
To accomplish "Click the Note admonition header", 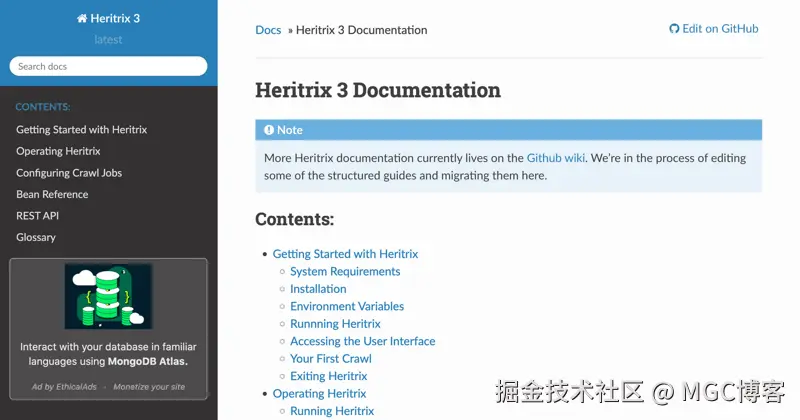I will point(509,130).
